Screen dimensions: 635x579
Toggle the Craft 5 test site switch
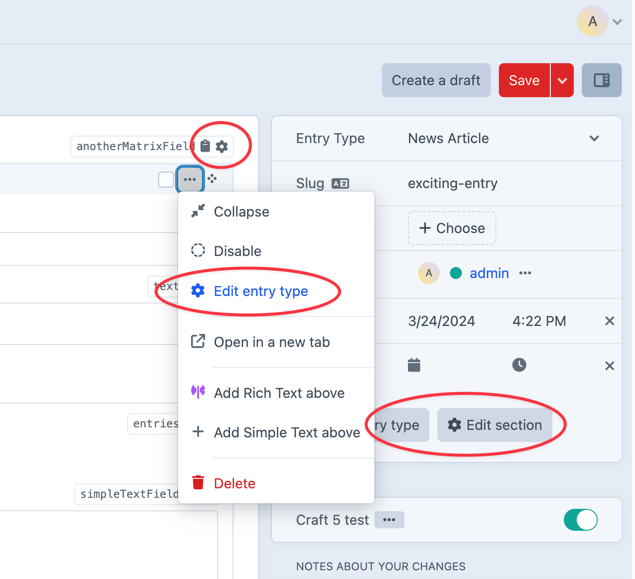(x=580, y=520)
